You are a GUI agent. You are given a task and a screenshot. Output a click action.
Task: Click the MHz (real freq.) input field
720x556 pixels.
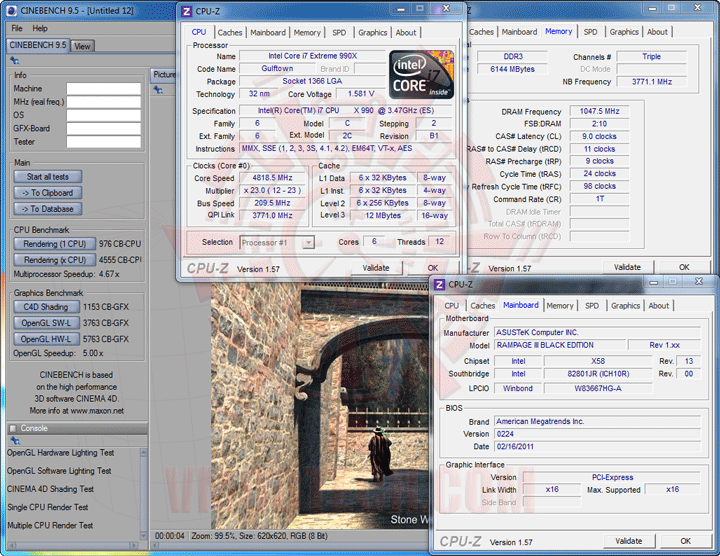click(x=104, y=102)
